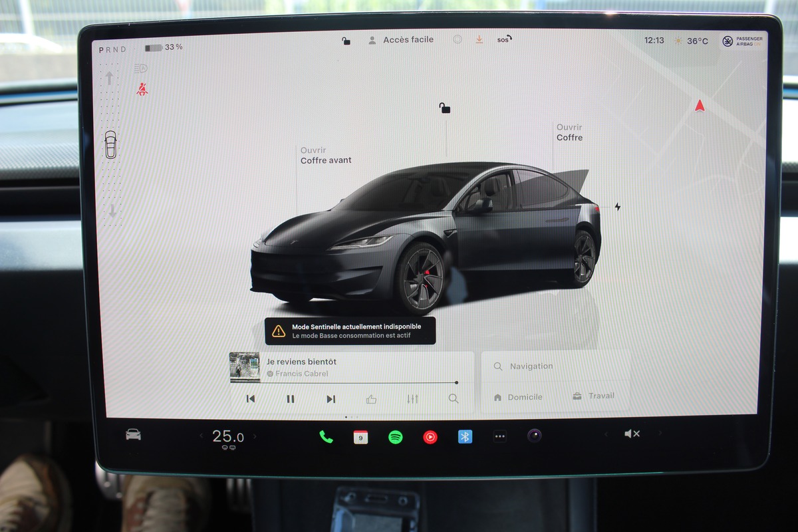Open Bluetooth settings

465,437
